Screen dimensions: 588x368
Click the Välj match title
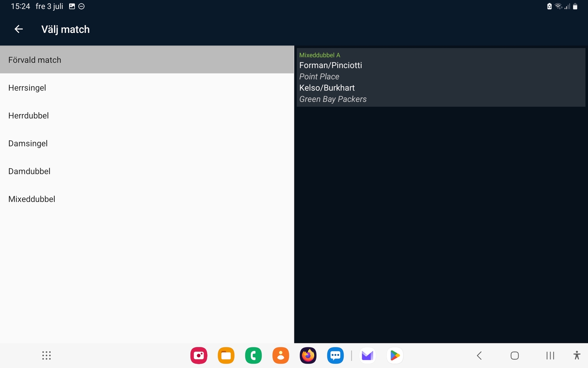point(65,29)
